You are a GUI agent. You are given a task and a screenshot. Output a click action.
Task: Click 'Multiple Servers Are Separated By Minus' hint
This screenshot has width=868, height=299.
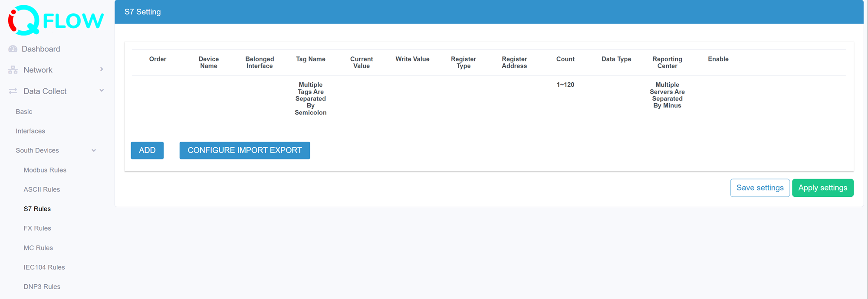667,95
